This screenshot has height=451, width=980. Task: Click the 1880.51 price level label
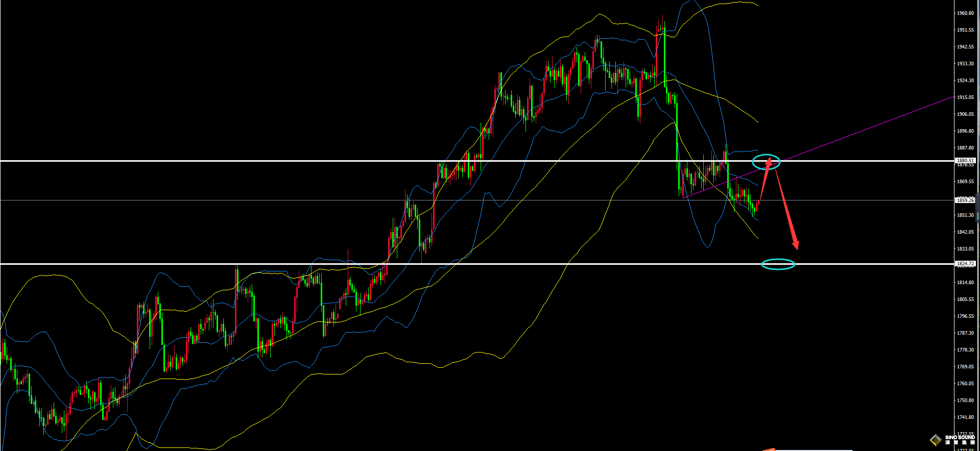pos(965,160)
